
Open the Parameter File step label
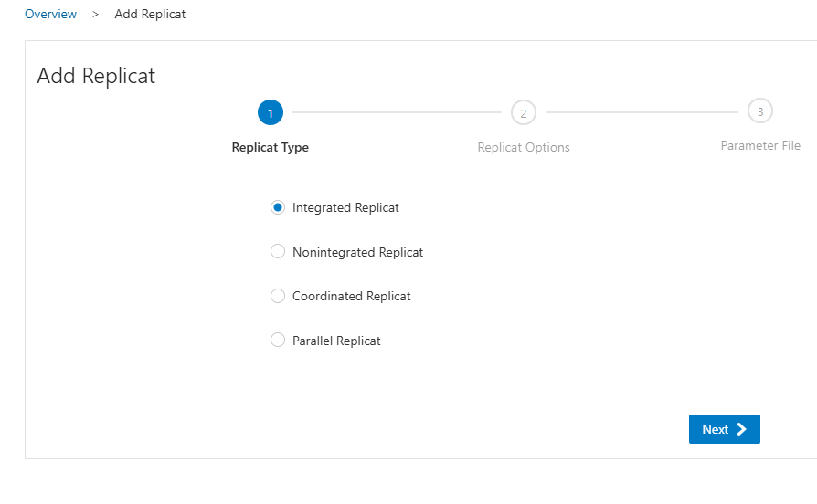point(760,145)
